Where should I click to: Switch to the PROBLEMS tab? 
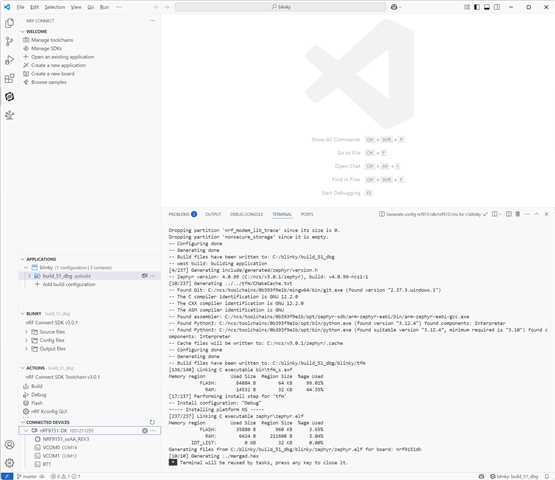(x=182, y=214)
